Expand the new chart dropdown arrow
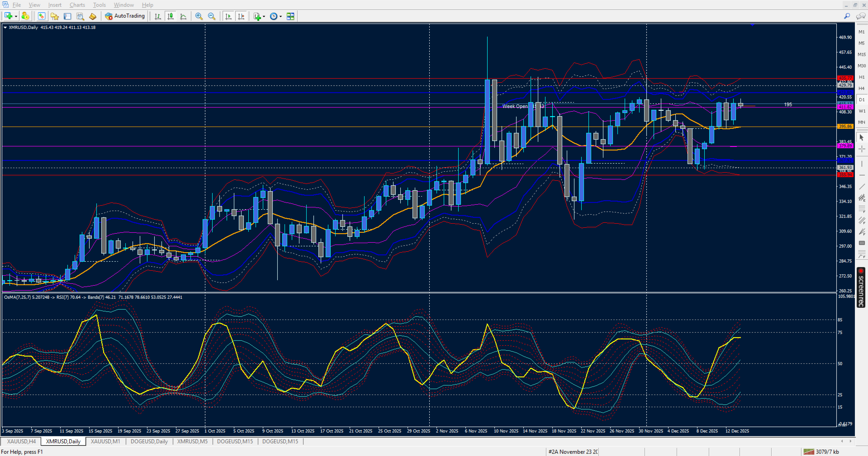Image resolution: width=868 pixels, height=456 pixels. pyautogui.click(x=16, y=16)
